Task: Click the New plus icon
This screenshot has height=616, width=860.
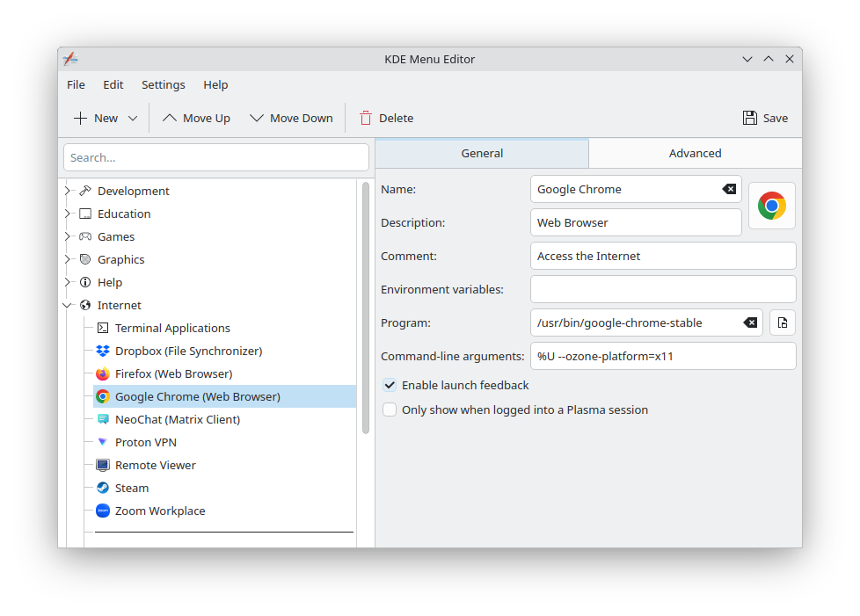Action: coord(80,118)
